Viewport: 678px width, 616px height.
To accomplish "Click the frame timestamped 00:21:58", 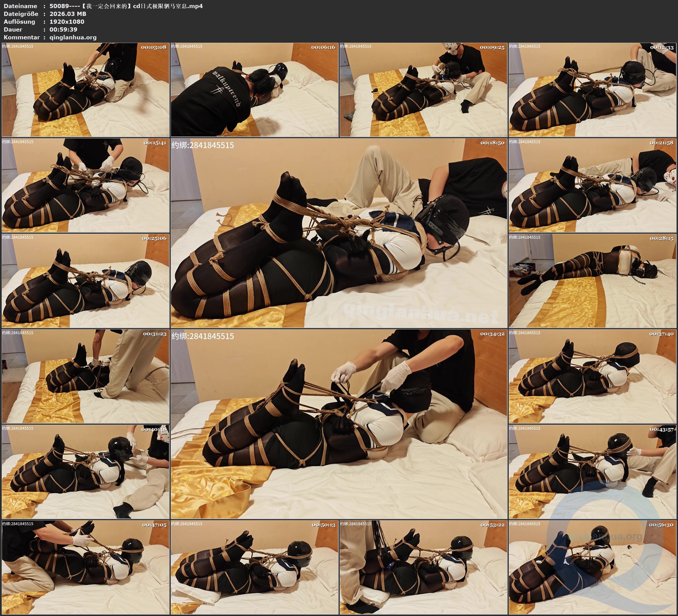I will tap(592, 185).
